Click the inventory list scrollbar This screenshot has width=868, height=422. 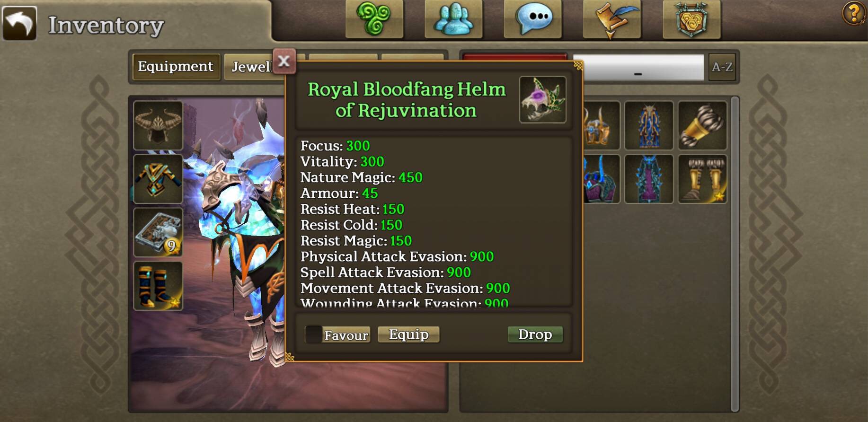(735, 254)
